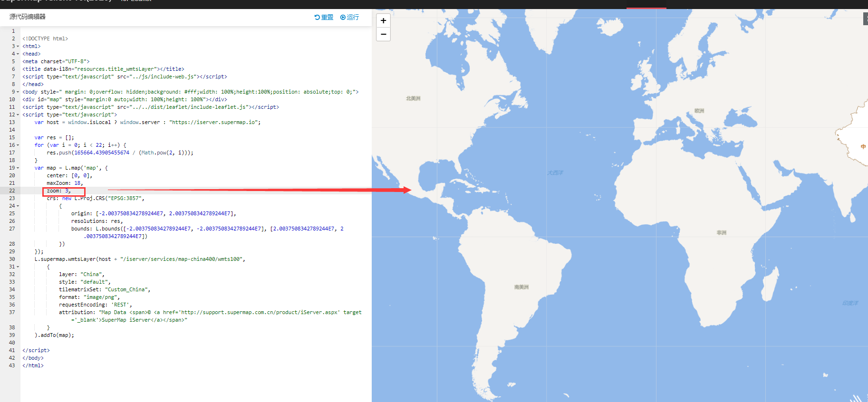Click the include-leaflet.js script line
868x402 pixels.
coord(151,107)
